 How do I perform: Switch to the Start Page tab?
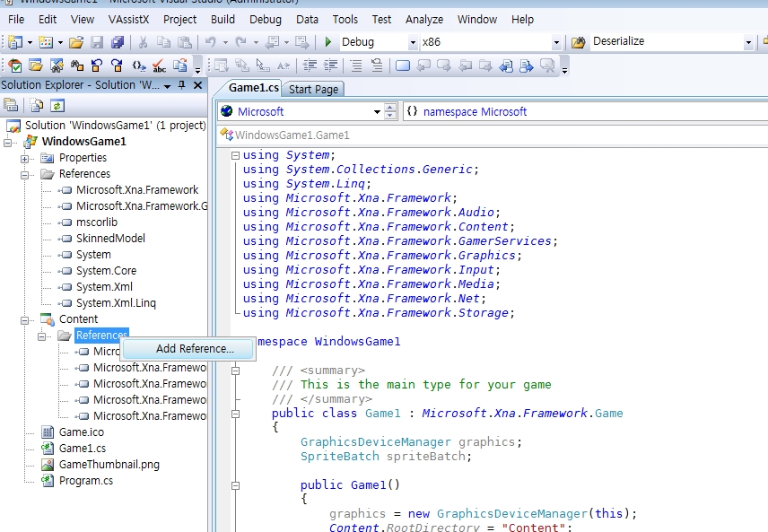click(x=313, y=89)
